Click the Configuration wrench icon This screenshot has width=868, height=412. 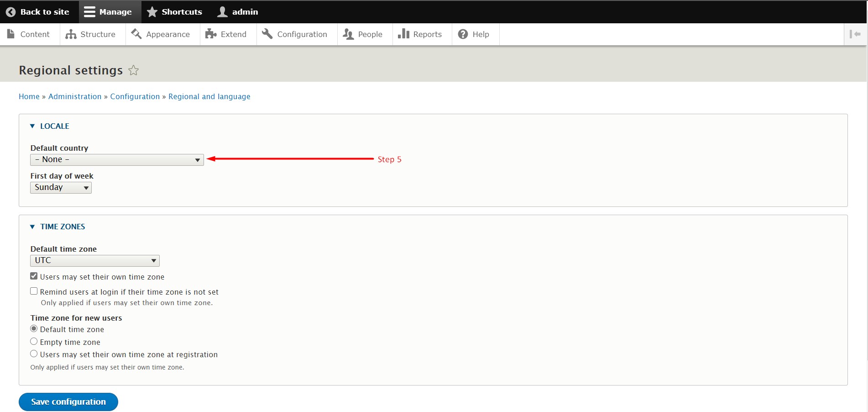(x=267, y=34)
